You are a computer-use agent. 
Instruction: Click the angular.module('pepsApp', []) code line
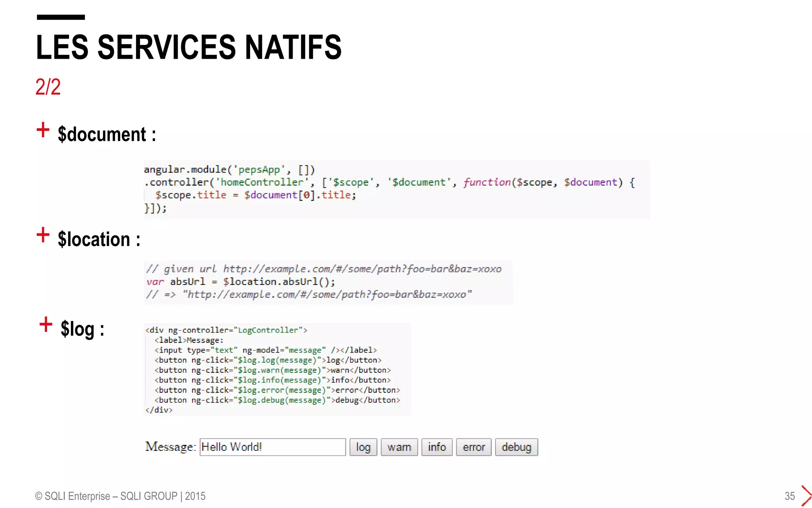click(229, 169)
